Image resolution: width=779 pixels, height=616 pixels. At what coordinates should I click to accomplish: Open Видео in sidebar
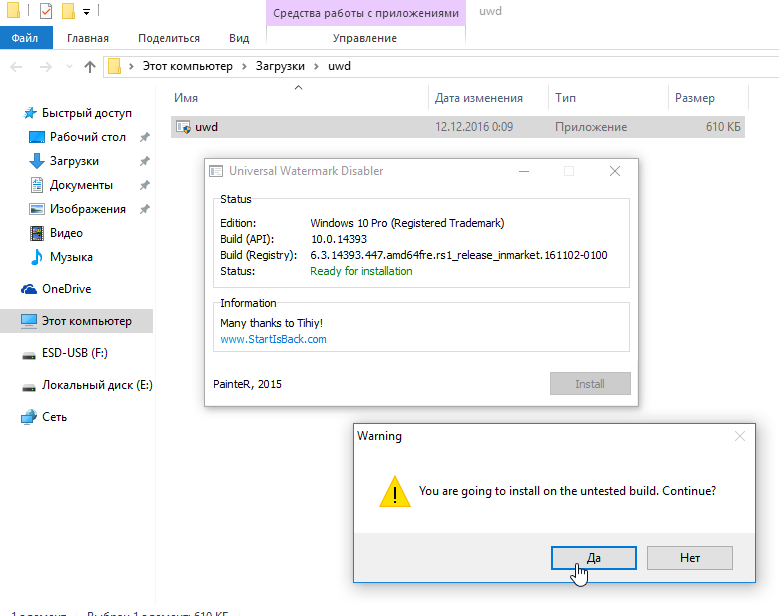coord(67,233)
